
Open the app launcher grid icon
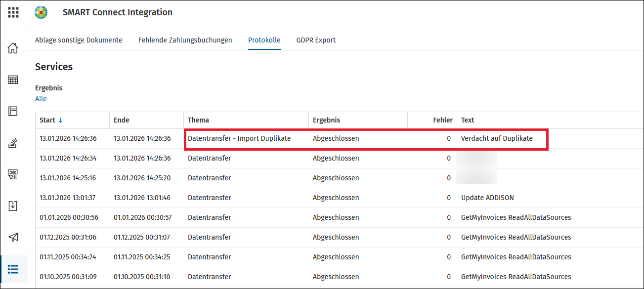click(x=13, y=12)
